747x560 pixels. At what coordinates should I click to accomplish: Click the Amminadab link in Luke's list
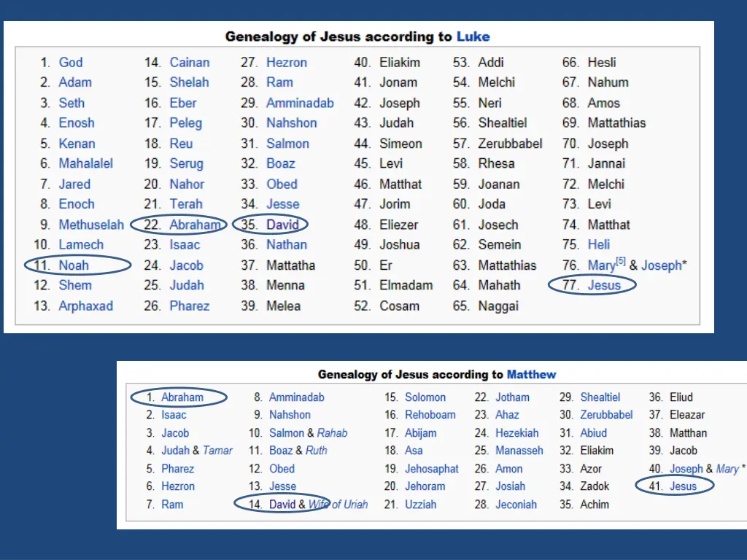[300, 103]
